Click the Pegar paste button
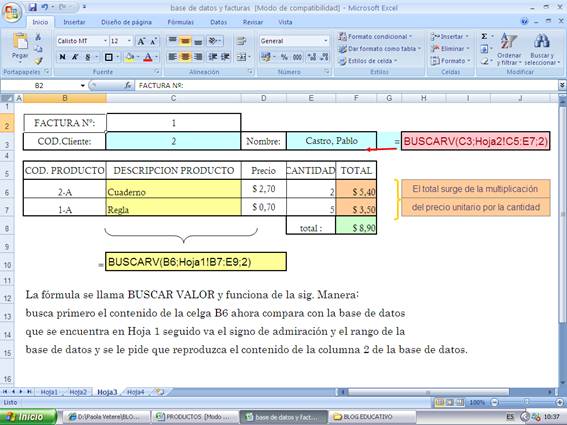Viewport: 567px width, 425px height. point(20,47)
